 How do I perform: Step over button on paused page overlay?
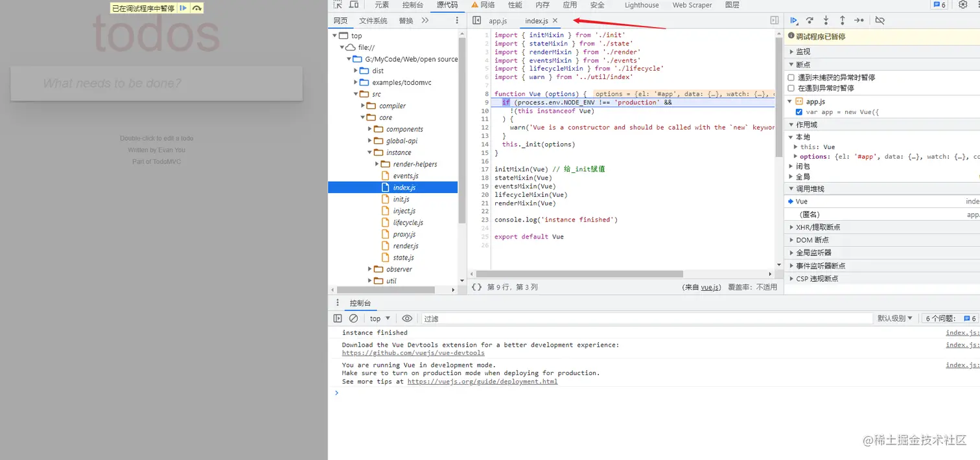pyautogui.click(x=197, y=8)
